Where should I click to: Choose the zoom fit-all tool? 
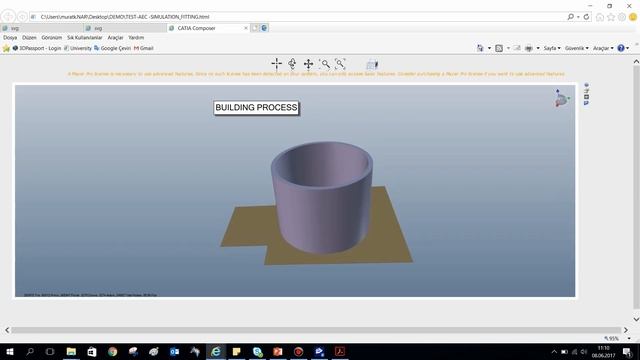[x=340, y=64]
